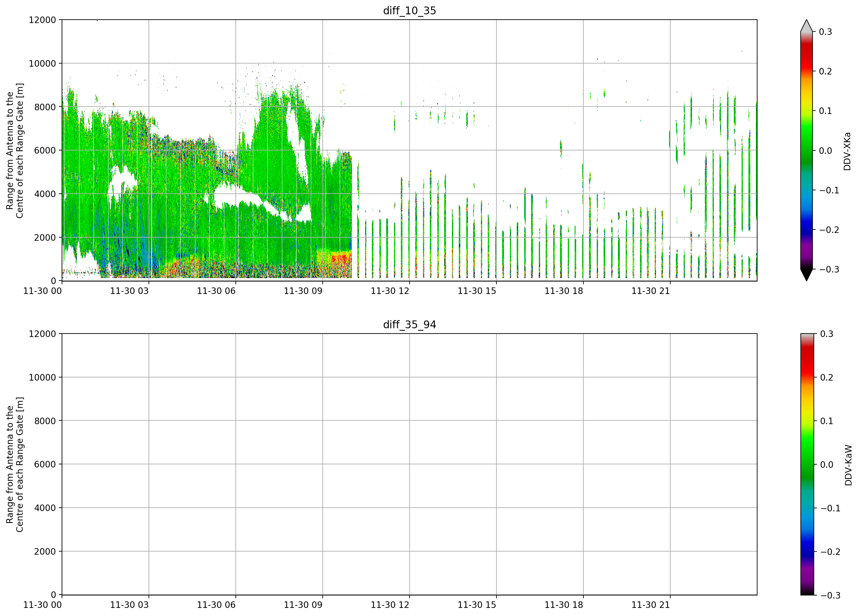Click the 12000 y-tick of diff_10_35 plot
The image size is (859, 616).
pos(42,20)
